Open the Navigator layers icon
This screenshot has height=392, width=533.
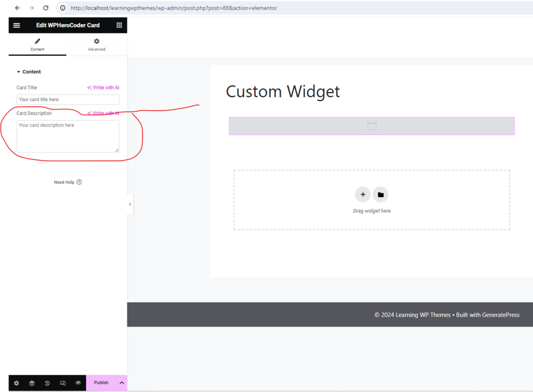click(32, 383)
